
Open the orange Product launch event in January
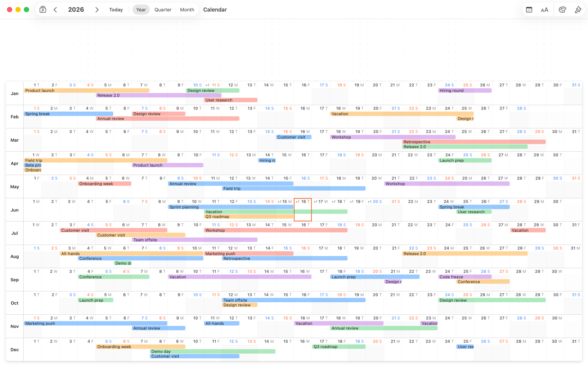tap(87, 90)
